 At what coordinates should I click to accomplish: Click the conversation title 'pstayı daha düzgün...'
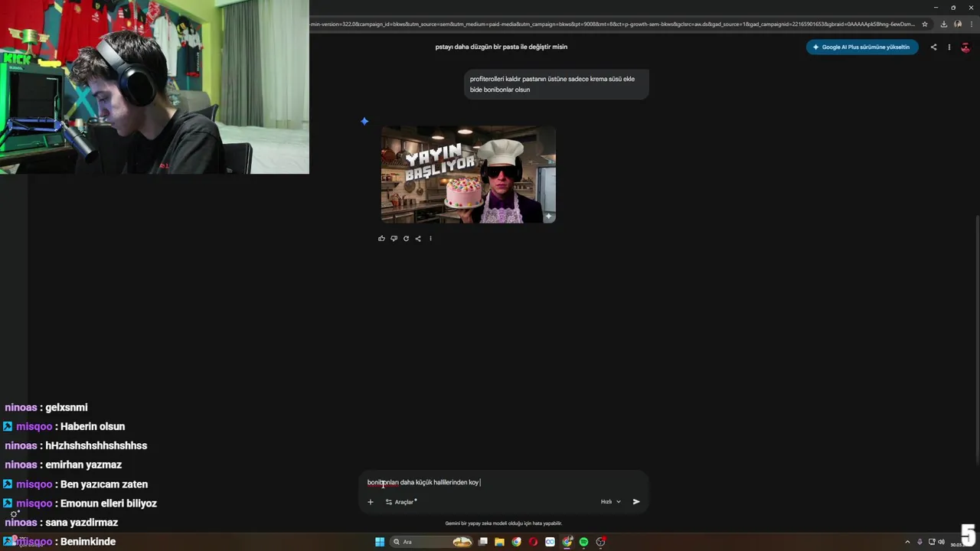pos(501,47)
